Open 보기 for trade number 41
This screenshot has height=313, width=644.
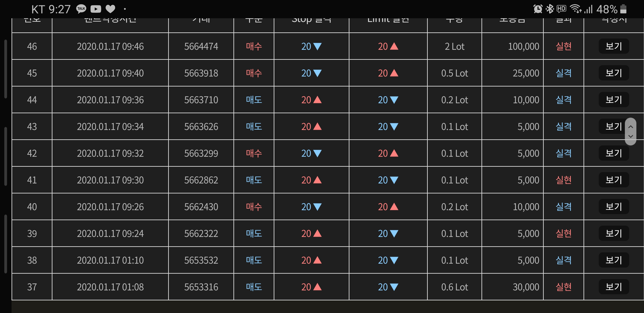[614, 180]
